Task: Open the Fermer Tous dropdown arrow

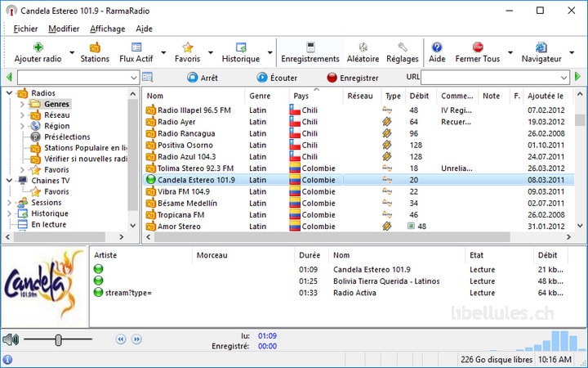Action: (x=510, y=52)
